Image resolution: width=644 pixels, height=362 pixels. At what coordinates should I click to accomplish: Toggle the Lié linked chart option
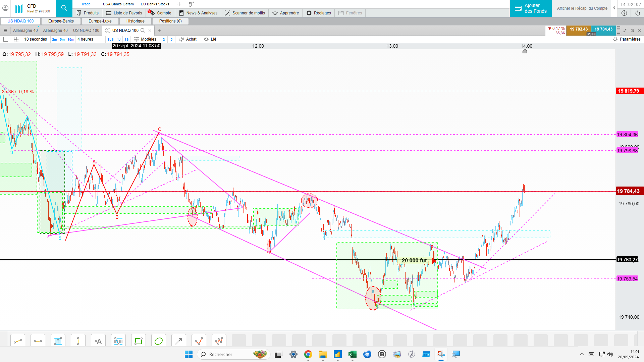click(210, 39)
